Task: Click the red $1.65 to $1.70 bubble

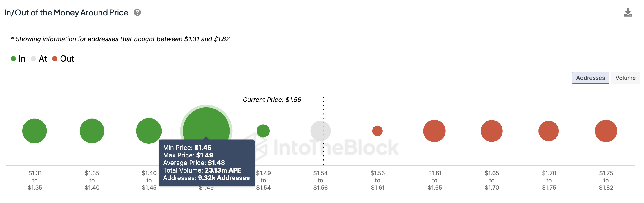Action: tap(492, 131)
